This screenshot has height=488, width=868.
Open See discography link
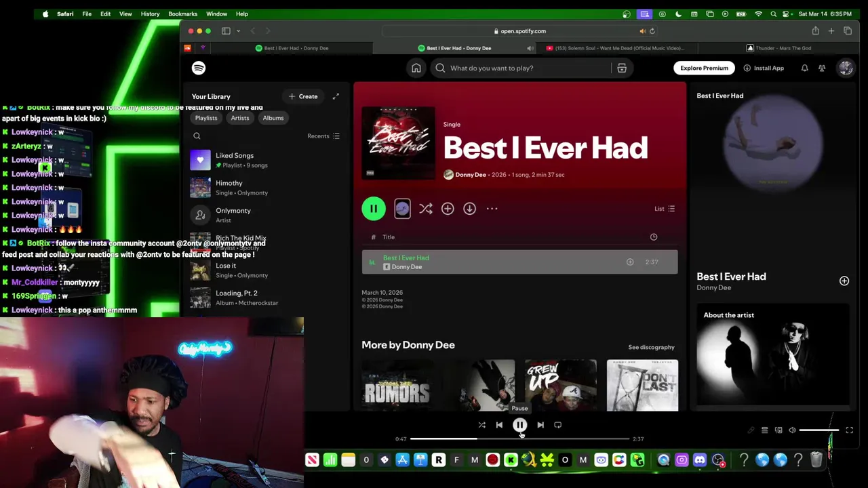tap(651, 348)
